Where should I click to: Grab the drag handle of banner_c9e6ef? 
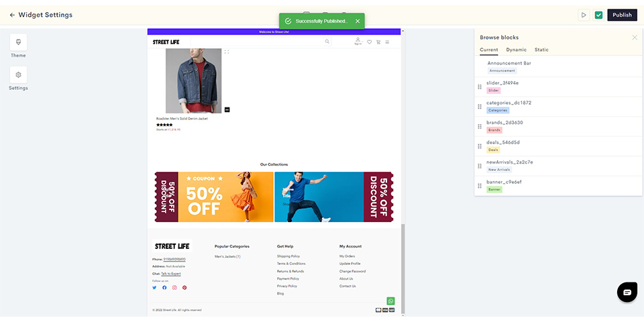point(480,186)
